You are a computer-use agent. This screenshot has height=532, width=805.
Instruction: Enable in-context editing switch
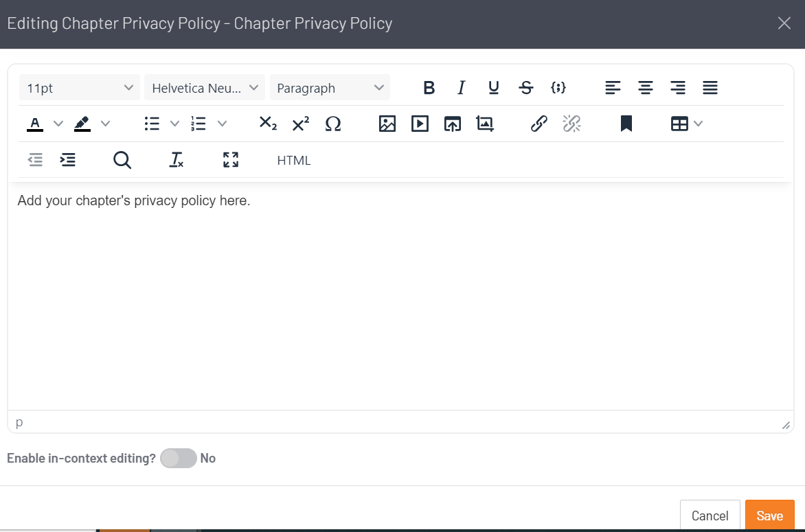[178, 458]
